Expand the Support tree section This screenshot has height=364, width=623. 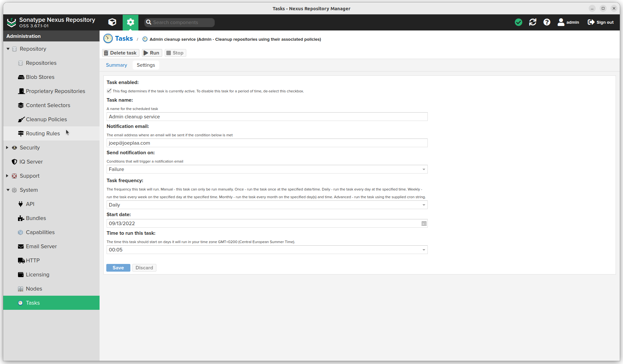click(7, 176)
